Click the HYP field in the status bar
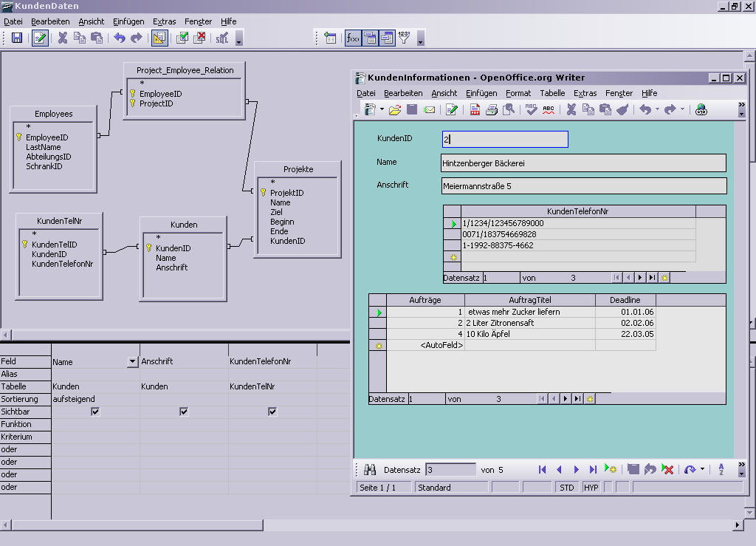The image size is (756, 546). pos(591,488)
